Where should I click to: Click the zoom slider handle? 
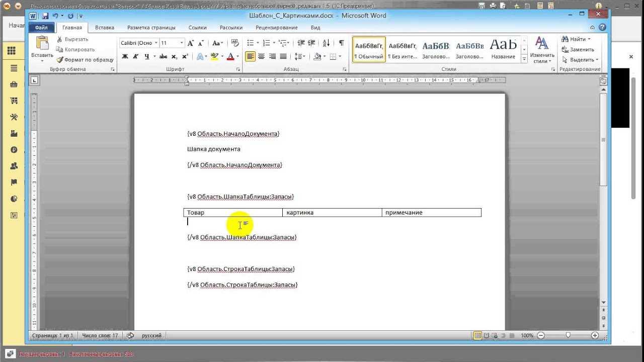tap(568, 335)
